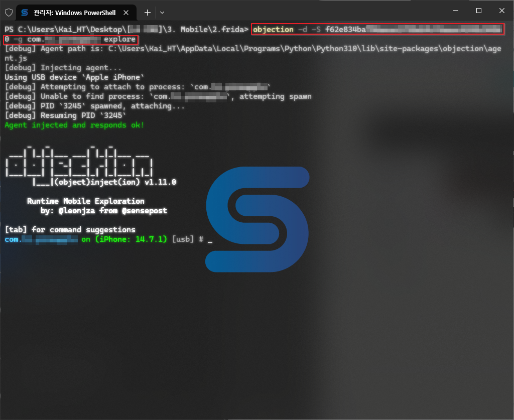Select the Windows PowerShell administrator tab
The width and height of the screenshot is (514, 420).
[x=76, y=13]
